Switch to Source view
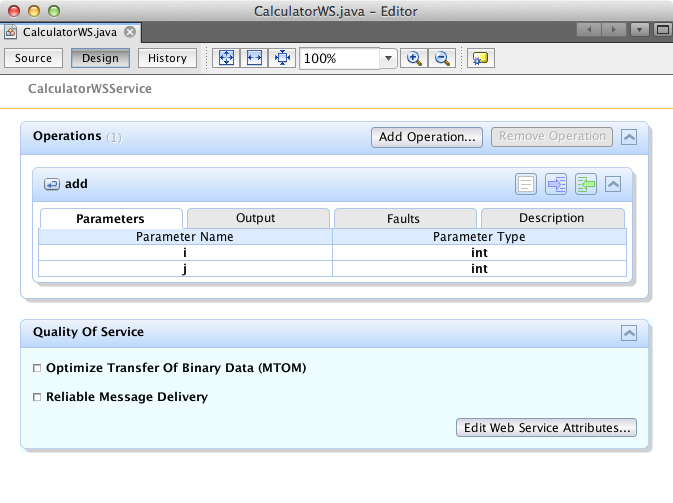The height and width of the screenshot is (503, 673). pos(34,58)
